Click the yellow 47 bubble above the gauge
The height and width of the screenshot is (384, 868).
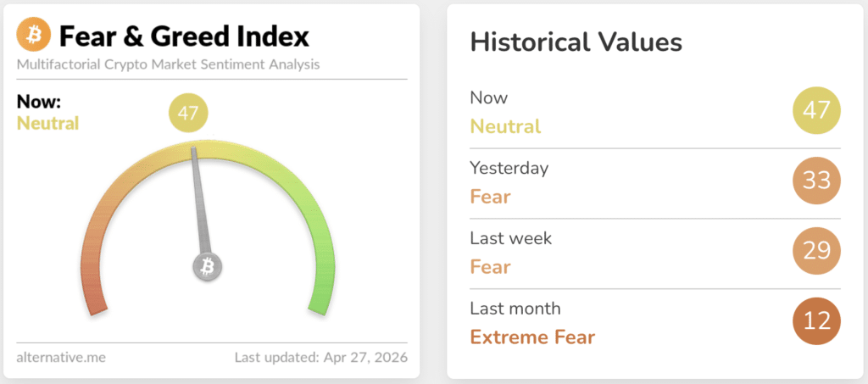point(188,114)
